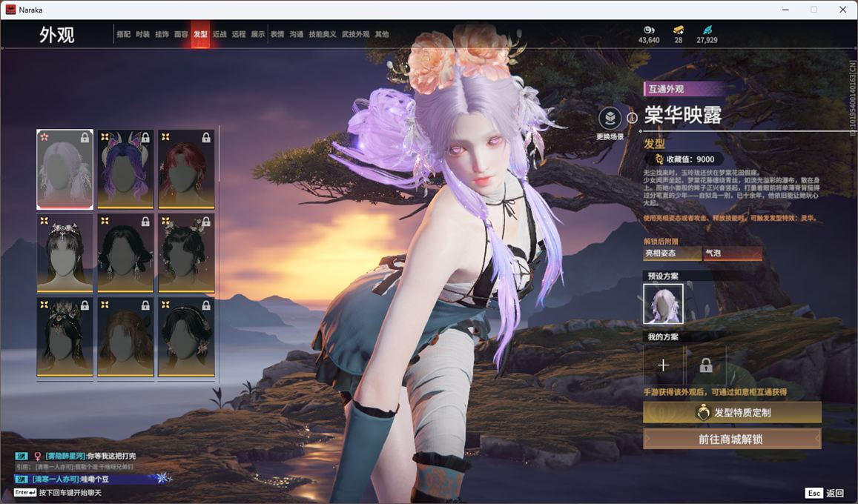Viewport: 858px width, 504px height.
Task: Click the player name in the first chat message
Action: pyautogui.click(x=65, y=456)
